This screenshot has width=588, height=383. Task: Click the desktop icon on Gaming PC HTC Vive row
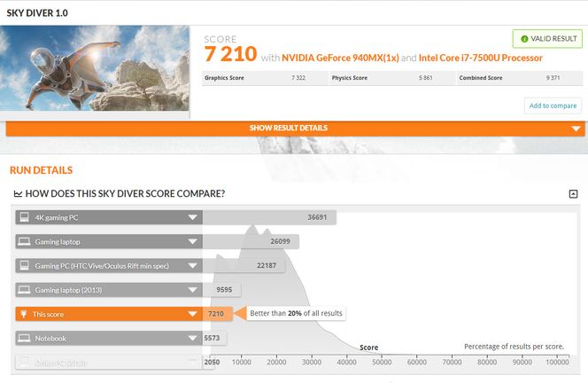25,266
